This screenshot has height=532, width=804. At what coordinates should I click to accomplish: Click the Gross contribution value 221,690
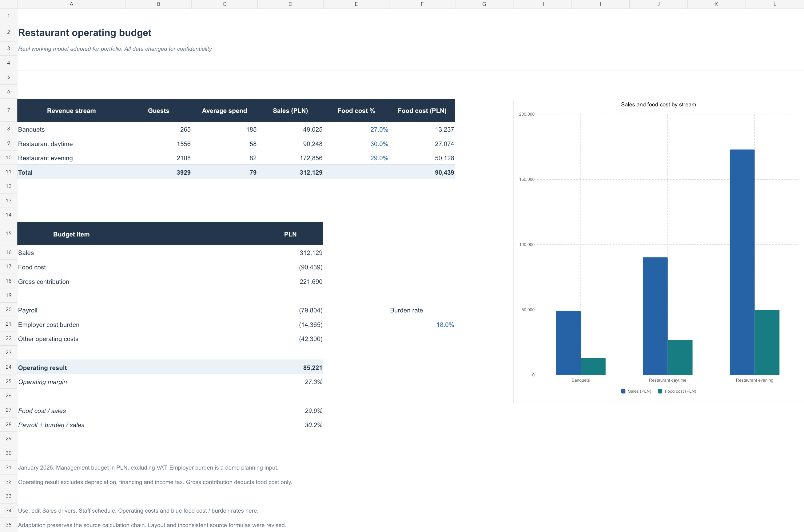[x=311, y=282]
